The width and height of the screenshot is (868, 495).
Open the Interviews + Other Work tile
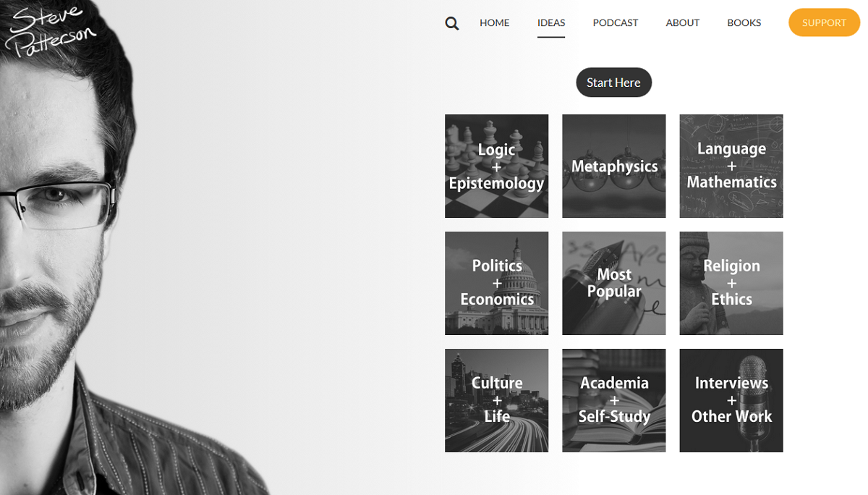731,400
